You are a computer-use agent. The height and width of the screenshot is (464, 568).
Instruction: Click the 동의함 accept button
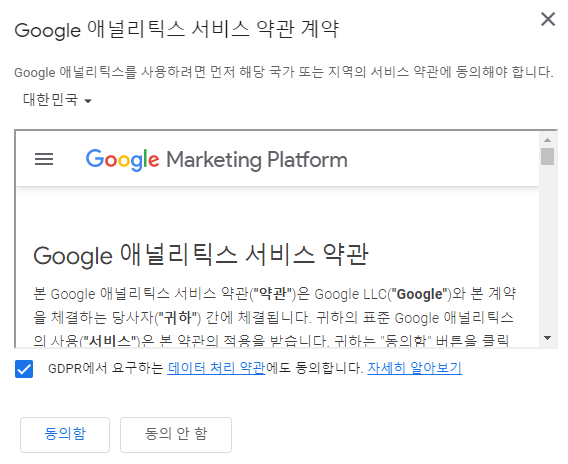[65, 434]
